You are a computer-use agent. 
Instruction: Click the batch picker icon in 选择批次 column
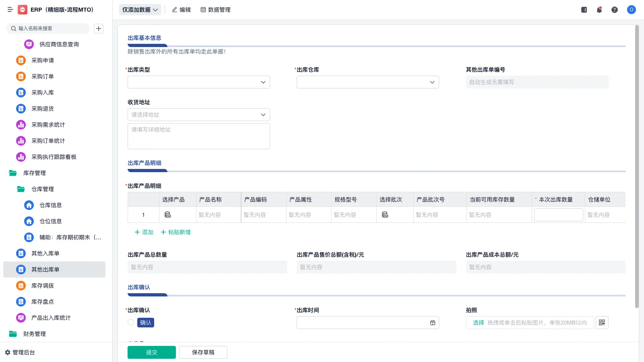(x=385, y=214)
